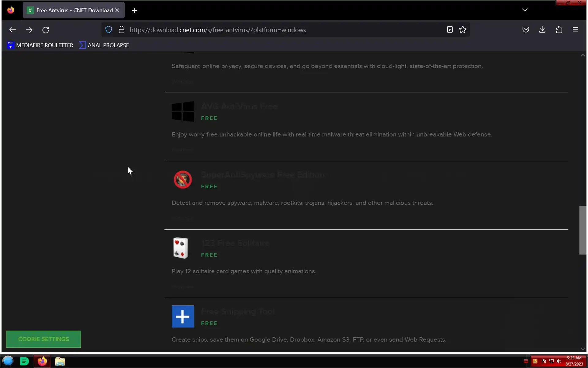This screenshot has height=368, width=588.
Task: Open a new tab with plus
Action: tap(134, 10)
